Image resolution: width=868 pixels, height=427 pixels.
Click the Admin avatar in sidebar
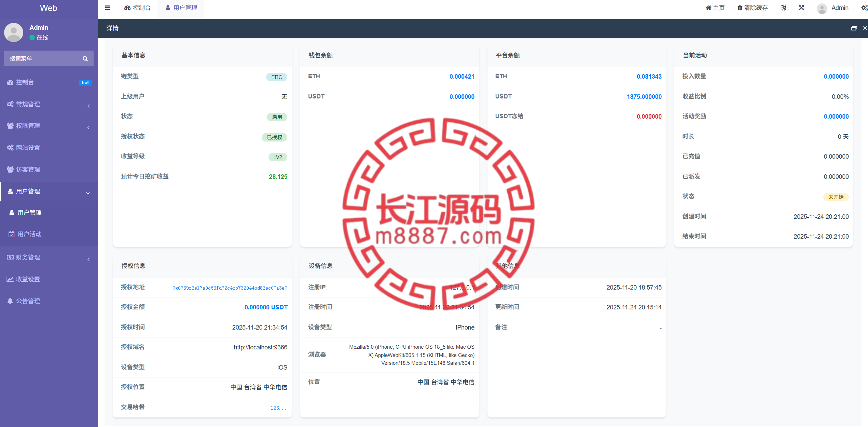pyautogui.click(x=14, y=32)
